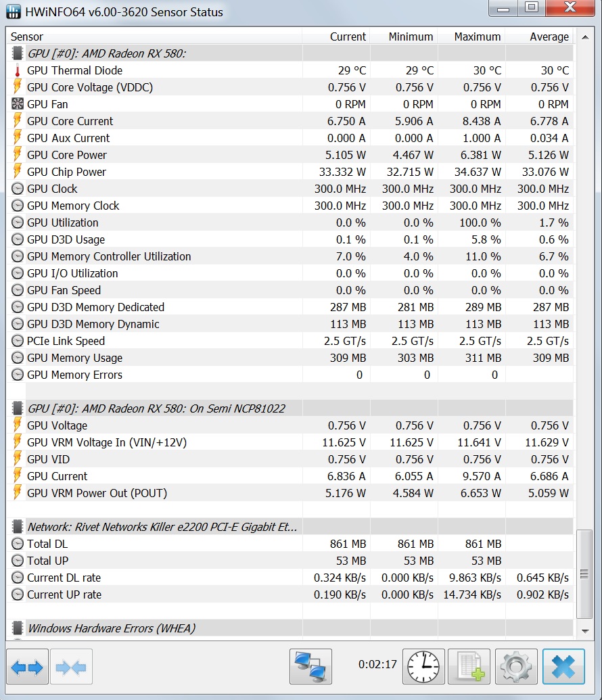Click the 100.0 % maximum GPU Utilization value
Image resolution: width=602 pixels, height=700 pixels.
(x=480, y=223)
